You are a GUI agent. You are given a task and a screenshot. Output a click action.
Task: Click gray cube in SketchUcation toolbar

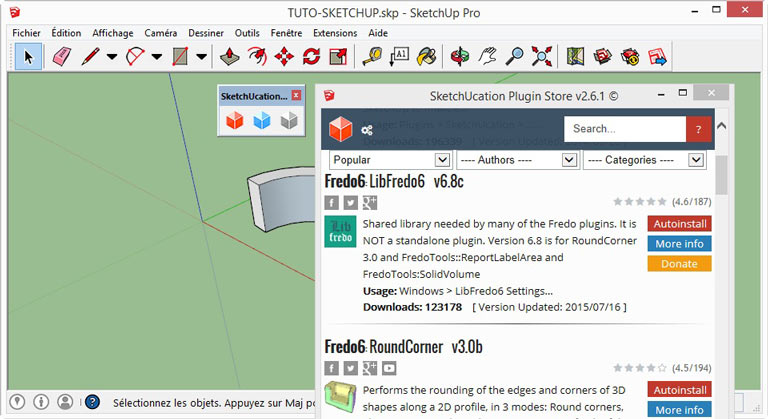[x=289, y=120]
